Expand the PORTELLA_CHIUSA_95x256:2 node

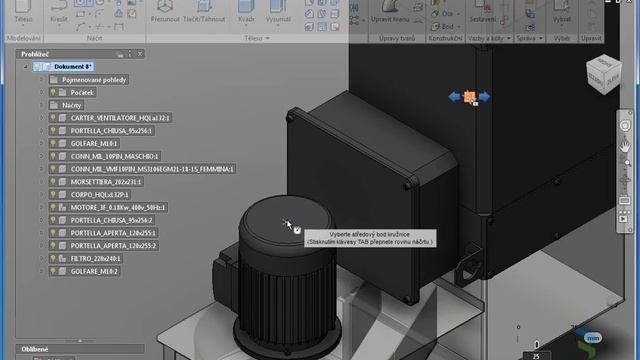(41, 220)
